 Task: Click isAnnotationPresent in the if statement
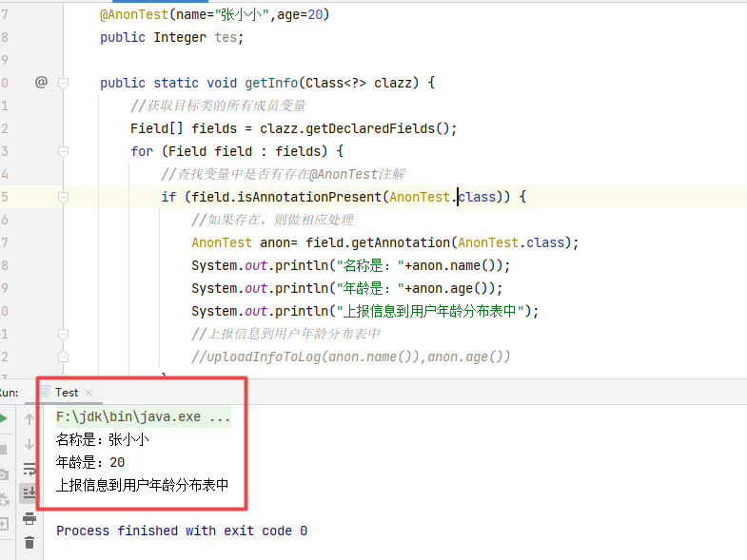click(309, 197)
